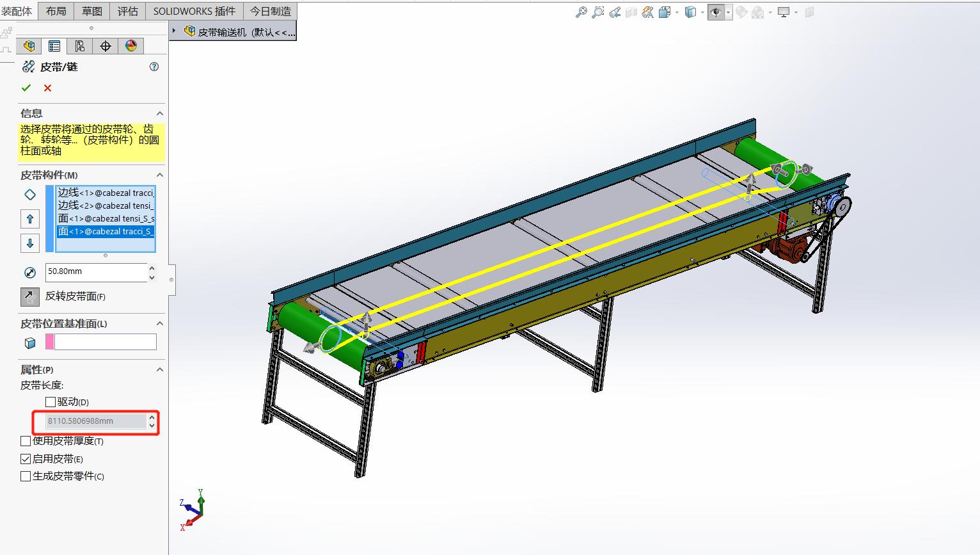Image resolution: width=980 pixels, height=555 pixels.
Task: Open the DisplayManager color sphere tab
Action: click(x=131, y=46)
